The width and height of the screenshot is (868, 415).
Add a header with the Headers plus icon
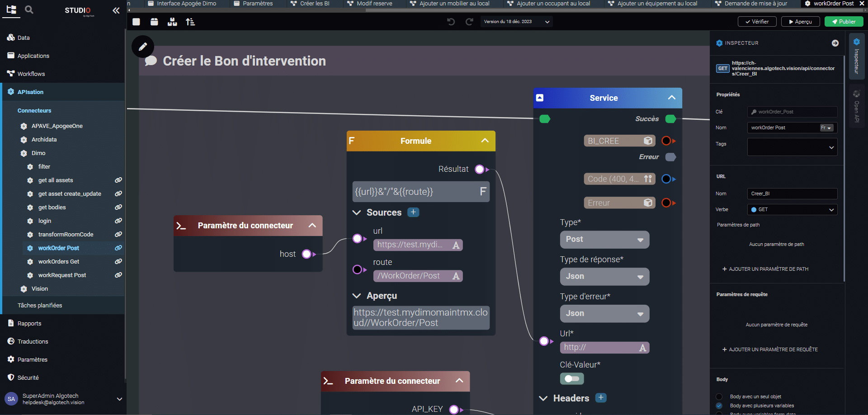point(600,398)
